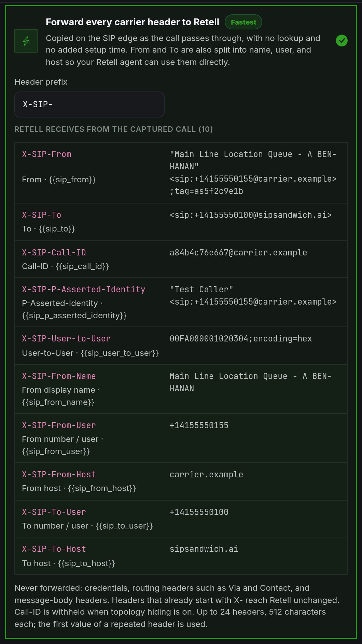
Task: Click the carrier.example From-Host value
Action: click(206, 475)
